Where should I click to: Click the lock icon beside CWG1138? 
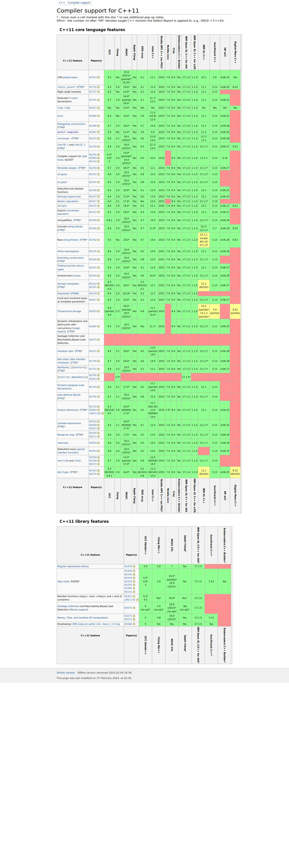(103, 413)
